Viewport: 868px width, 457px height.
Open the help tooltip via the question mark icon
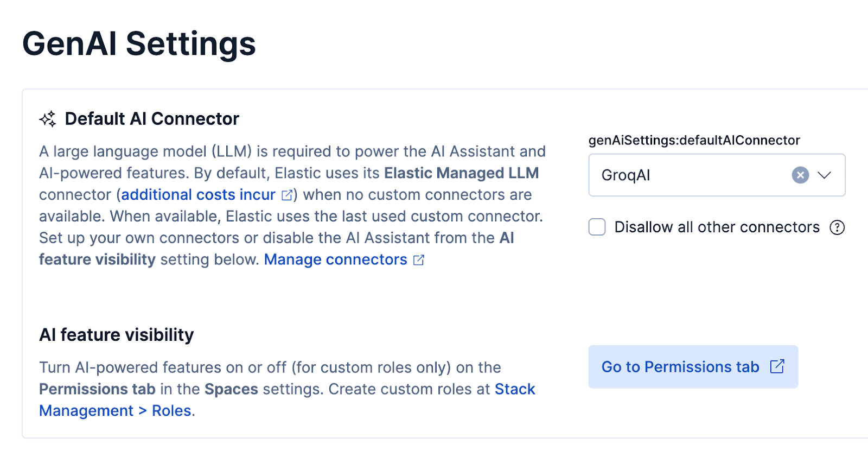click(x=837, y=227)
